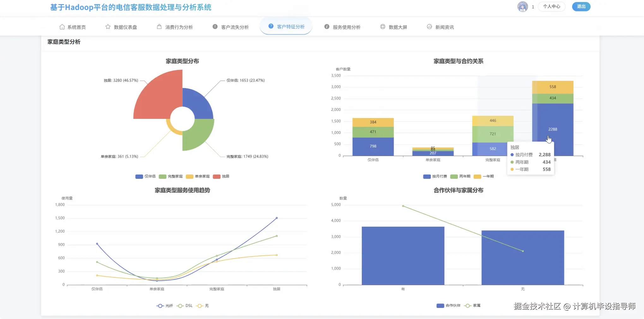Click the 471 green bar segment

coord(373,132)
